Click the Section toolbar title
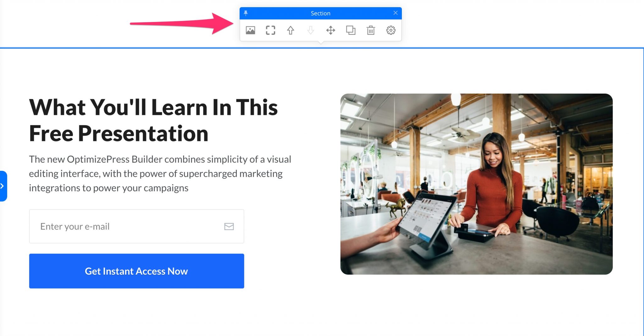 320,13
